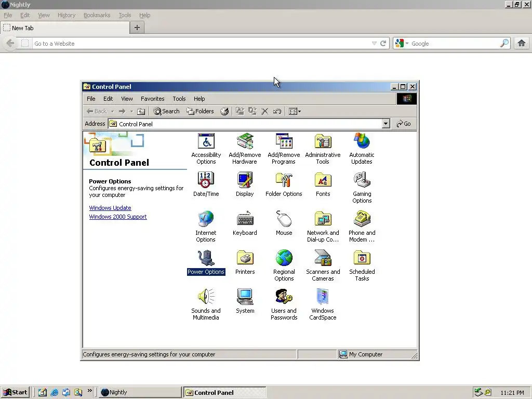Open Accessibility Options icon
The image size is (532, 399).
[x=206, y=141]
